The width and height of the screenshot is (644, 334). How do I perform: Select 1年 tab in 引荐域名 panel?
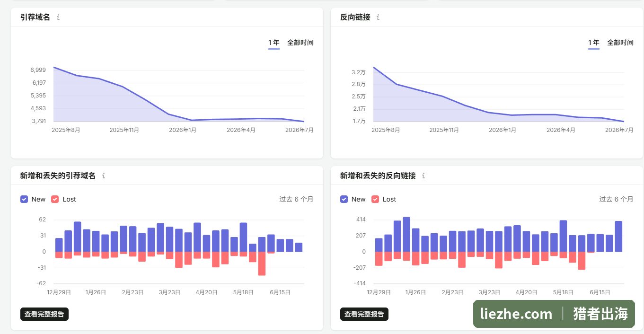point(274,43)
